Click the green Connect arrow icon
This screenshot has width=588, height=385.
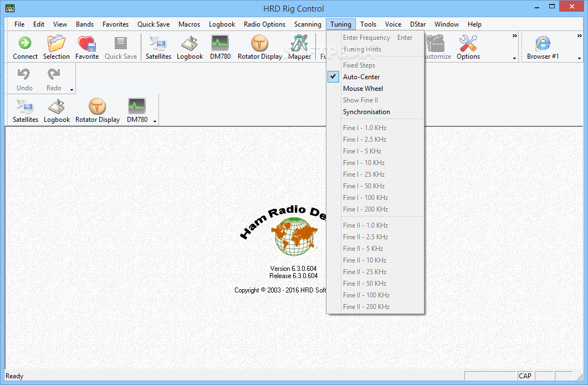pos(25,43)
